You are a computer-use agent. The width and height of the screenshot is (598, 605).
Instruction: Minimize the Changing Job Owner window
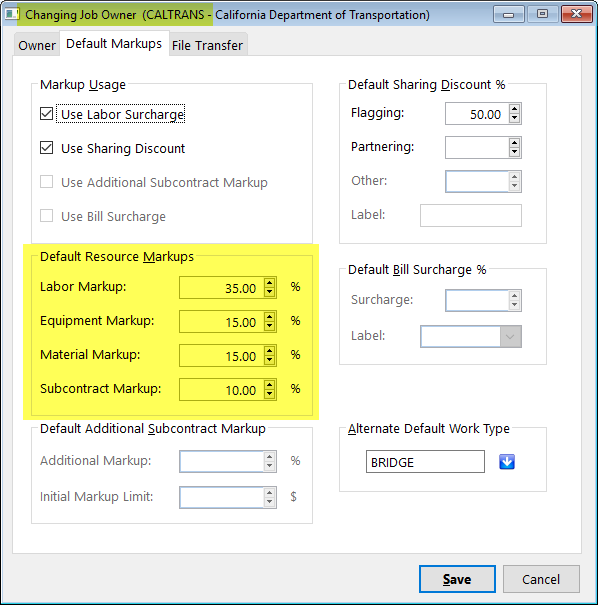508,14
